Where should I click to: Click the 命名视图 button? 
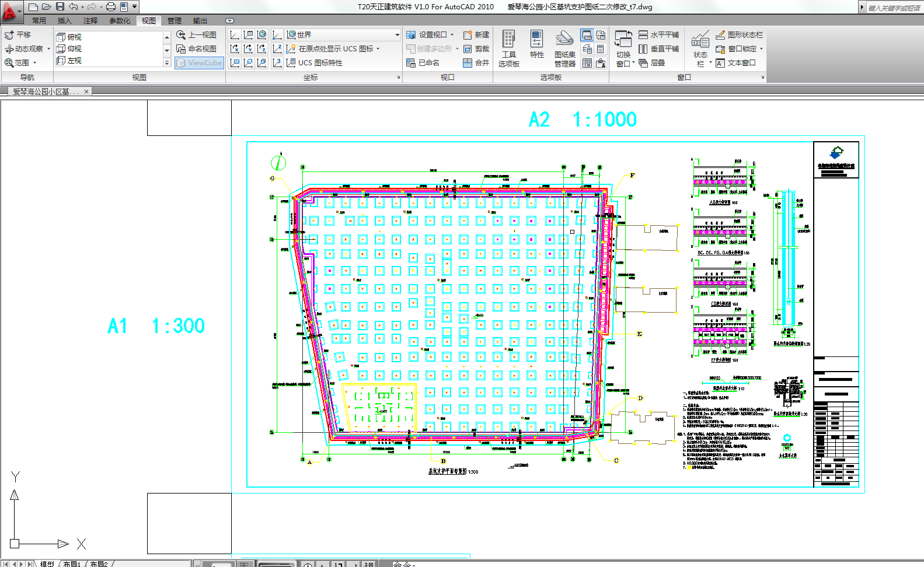(197, 49)
